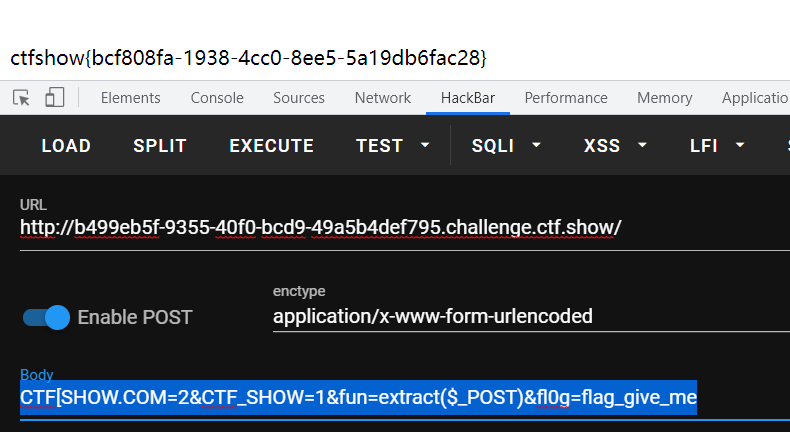The height and width of the screenshot is (432, 790).
Task: Switch to the Console tab
Action: pyautogui.click(x=217, y=98)
